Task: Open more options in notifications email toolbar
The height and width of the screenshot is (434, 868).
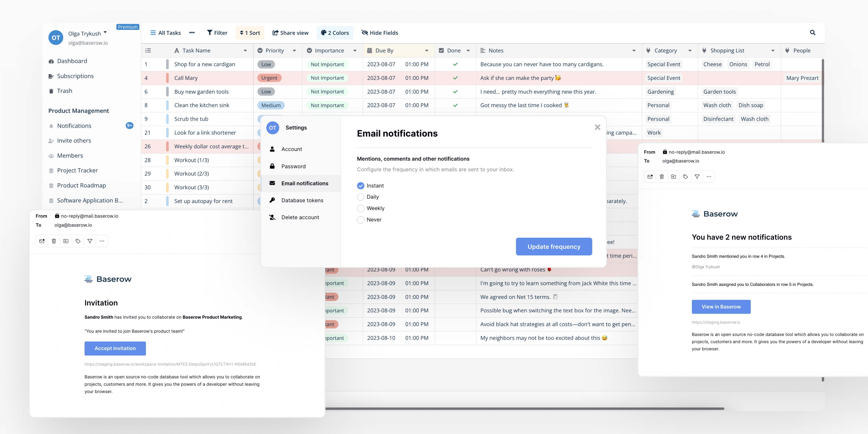Action: point(709,177)
